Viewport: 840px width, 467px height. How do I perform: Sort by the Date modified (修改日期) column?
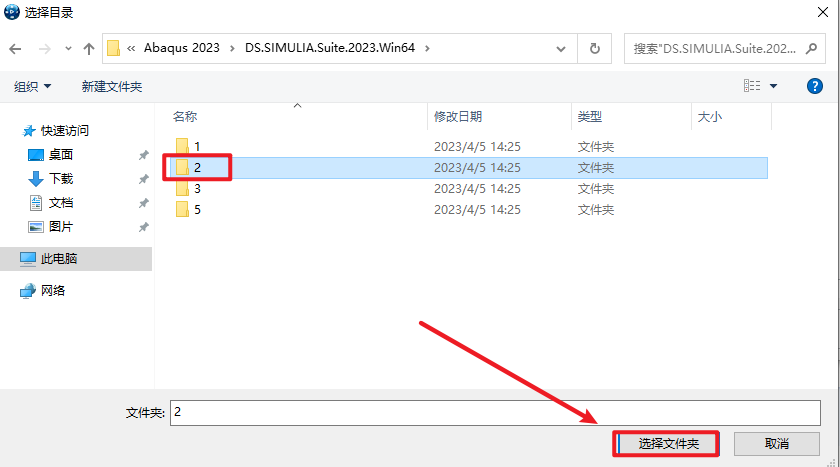tap(458, 117)
